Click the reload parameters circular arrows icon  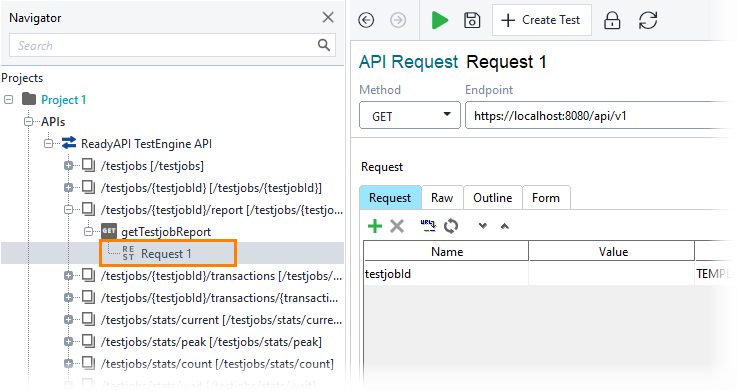(451, 226)
